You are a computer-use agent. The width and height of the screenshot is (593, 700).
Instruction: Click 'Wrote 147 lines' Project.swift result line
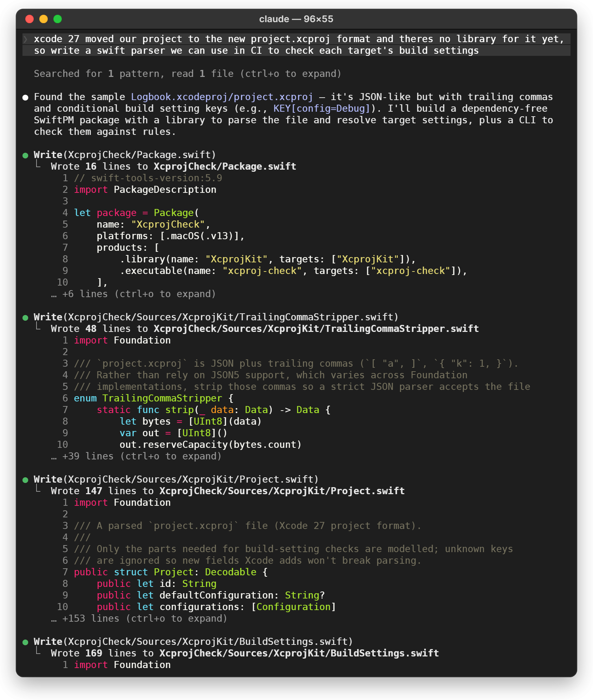click(228, 491)
